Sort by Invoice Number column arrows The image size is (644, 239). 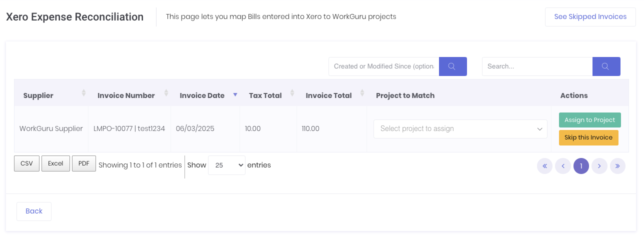pos(166,93)
